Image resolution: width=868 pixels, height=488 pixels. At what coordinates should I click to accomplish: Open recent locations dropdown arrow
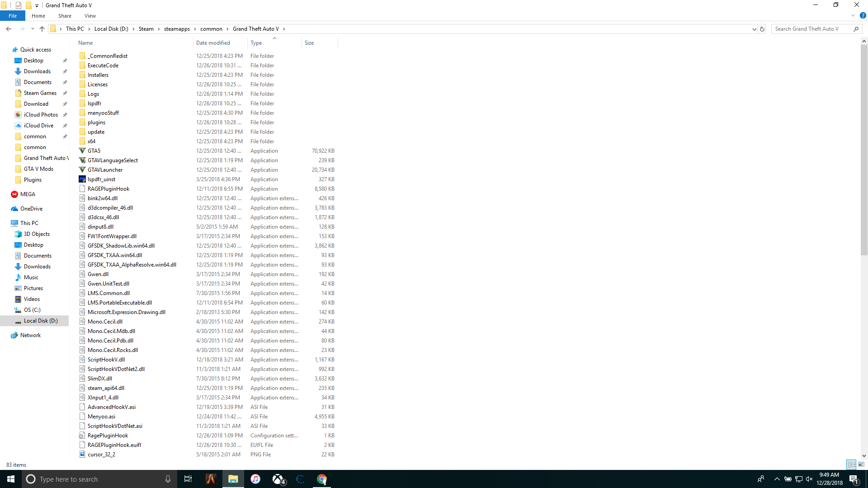tap(33, 29)
